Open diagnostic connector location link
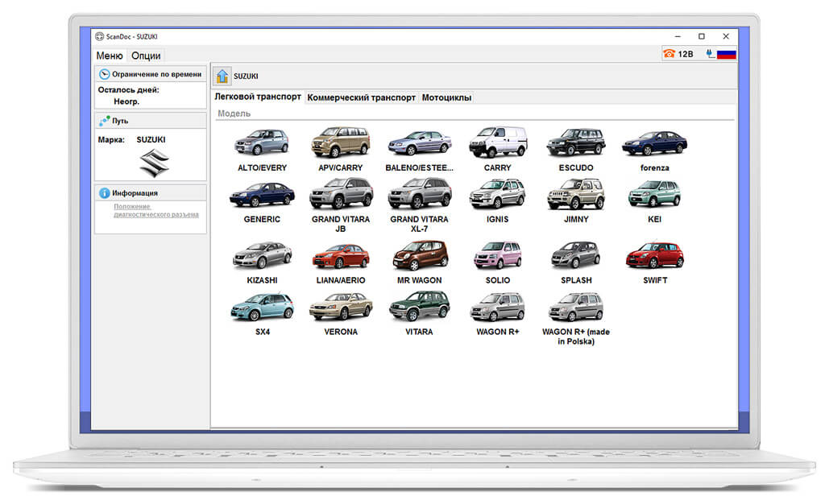The height and width of the screenshot is (504, 825). 156,211
